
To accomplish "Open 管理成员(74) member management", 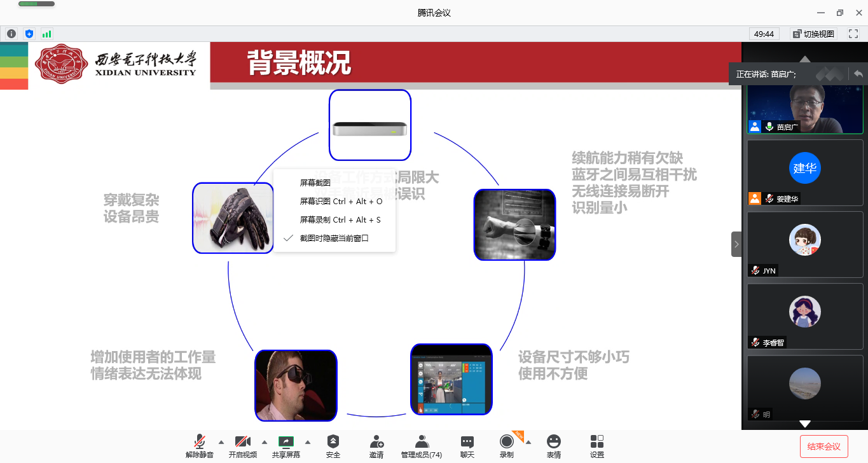I will (x=421, y=445).
